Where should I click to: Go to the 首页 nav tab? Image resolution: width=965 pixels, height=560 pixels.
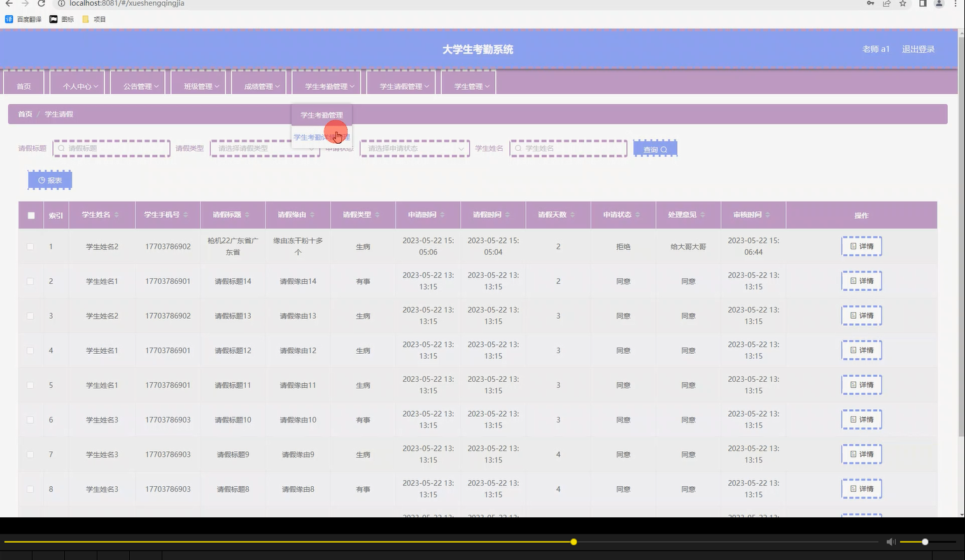[24, 83]
